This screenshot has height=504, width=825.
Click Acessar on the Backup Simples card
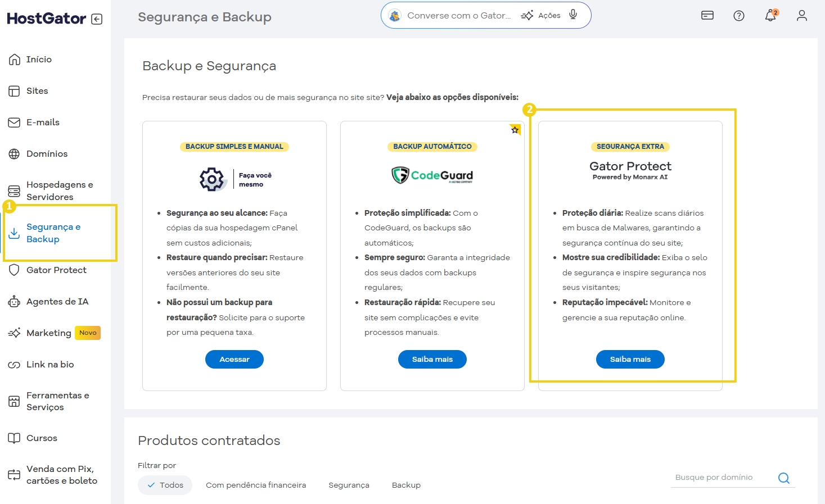(234, 359)
